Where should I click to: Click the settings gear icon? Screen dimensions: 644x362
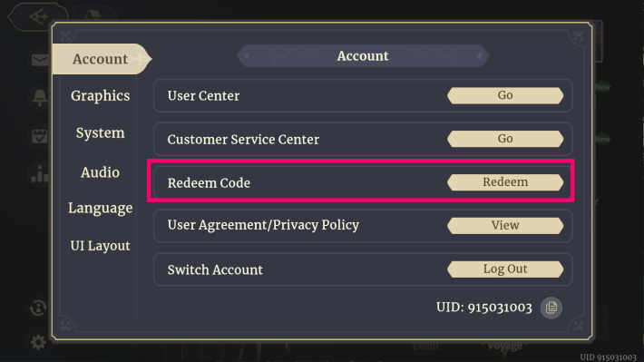pyautogui.click(x=38, y=342)
